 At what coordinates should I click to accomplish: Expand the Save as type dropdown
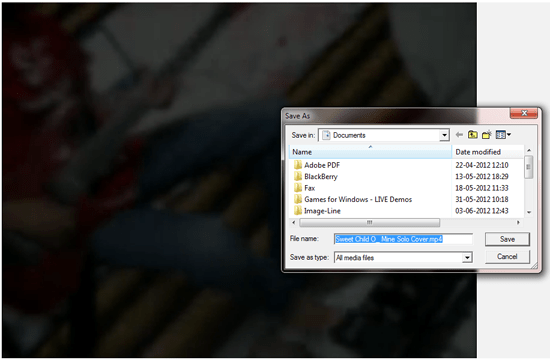[467, 258]
